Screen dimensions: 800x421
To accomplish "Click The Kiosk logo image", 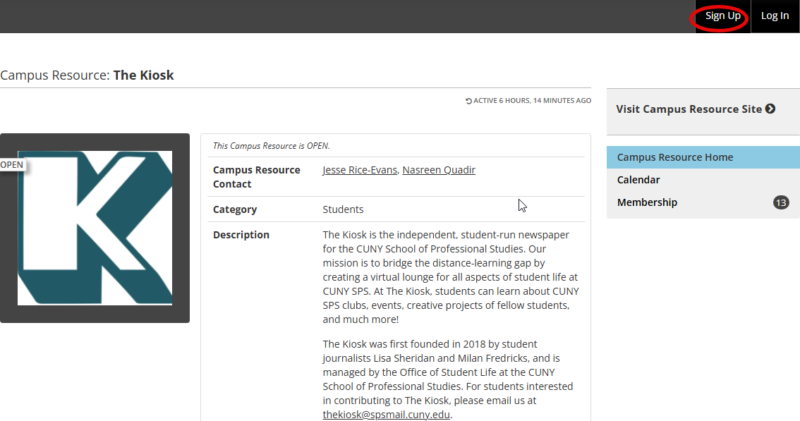I will [x=95, y=228].
